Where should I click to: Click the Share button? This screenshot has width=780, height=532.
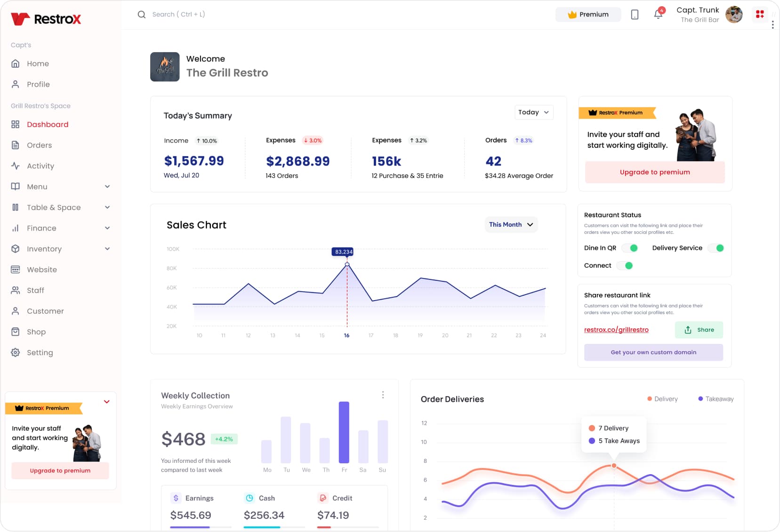pos(699,330)
